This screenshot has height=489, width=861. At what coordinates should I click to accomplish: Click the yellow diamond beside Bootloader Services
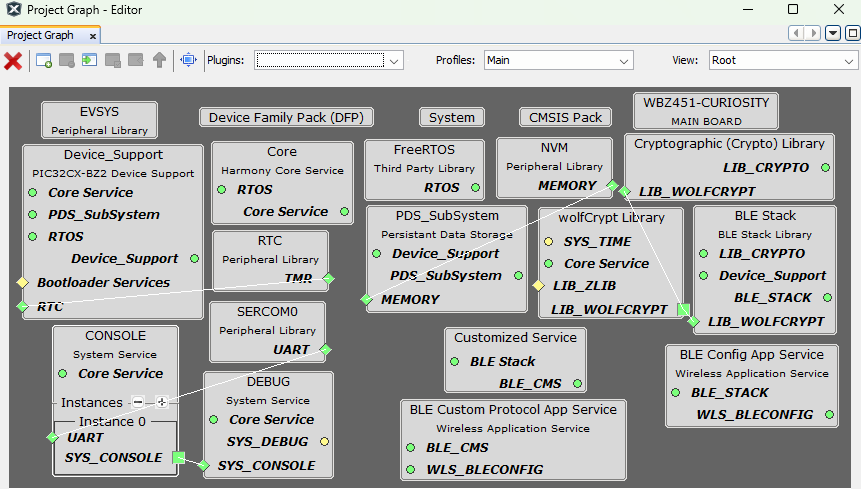pos(22,282)
